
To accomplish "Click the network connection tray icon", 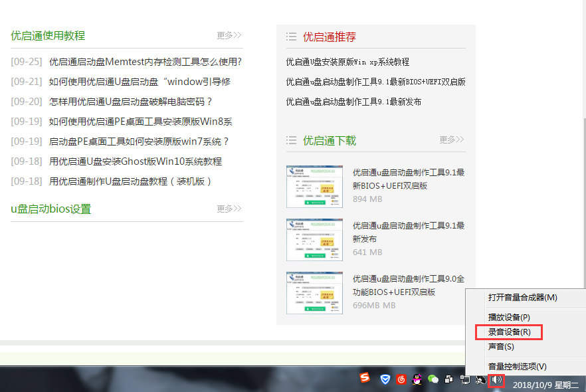I will coord(465,380).
